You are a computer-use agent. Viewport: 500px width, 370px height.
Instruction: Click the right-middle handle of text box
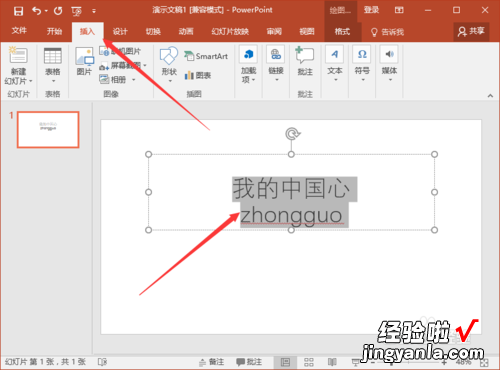(434, 192)
